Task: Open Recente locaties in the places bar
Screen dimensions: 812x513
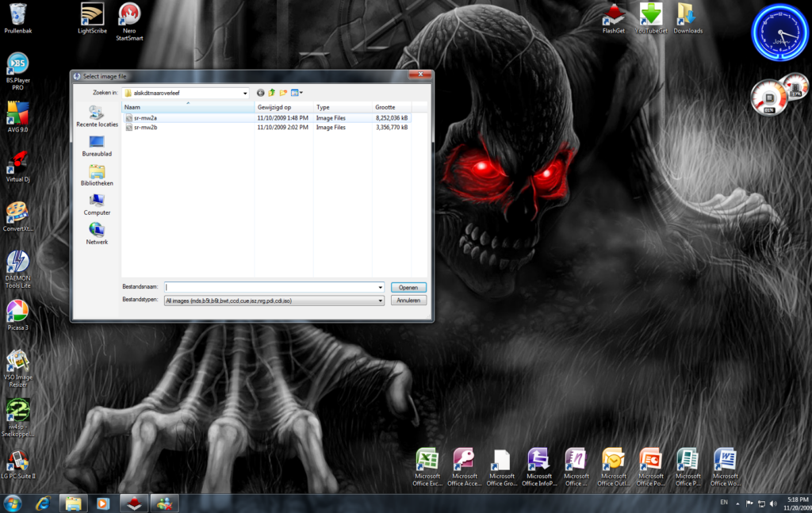Action: [x=97, y=117]
